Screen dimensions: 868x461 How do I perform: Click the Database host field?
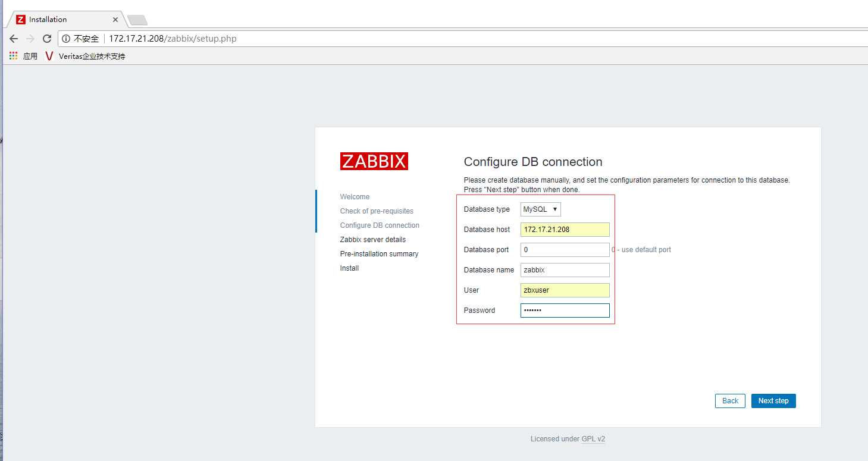(565, 230)
